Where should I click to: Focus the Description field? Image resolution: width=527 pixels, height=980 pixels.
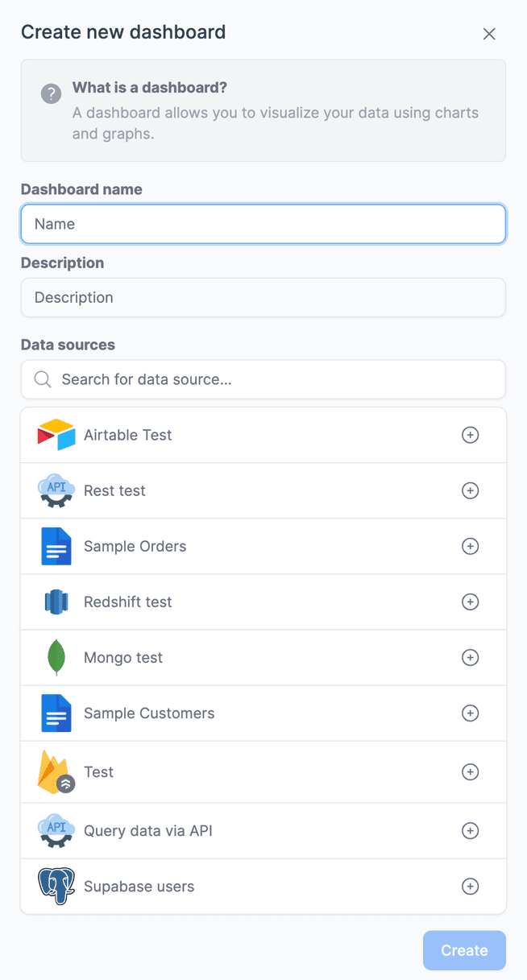(263, 297)
